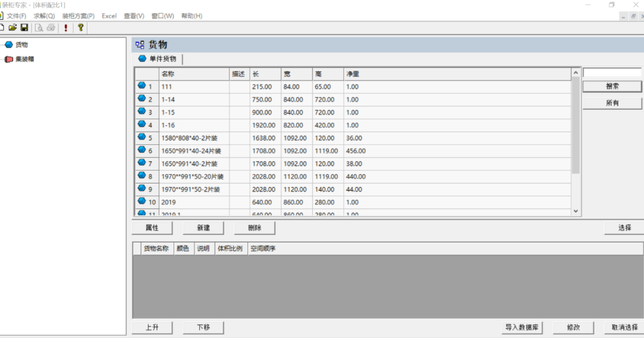The height and width of the screenshot is (338, 644).
Task: Select the 集装箱 node in the tree
Action: [x=24, y=59]
